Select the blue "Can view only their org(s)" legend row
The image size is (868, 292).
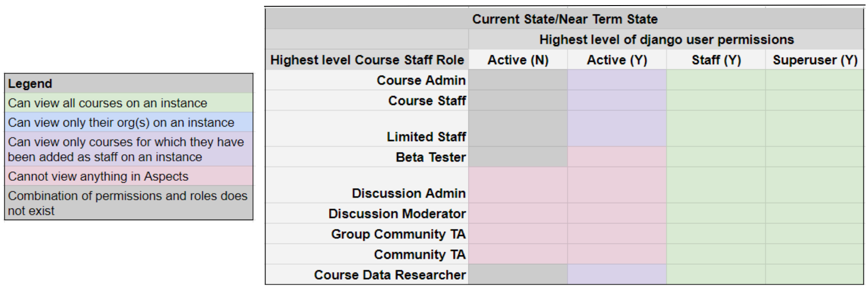pos(121,122)
